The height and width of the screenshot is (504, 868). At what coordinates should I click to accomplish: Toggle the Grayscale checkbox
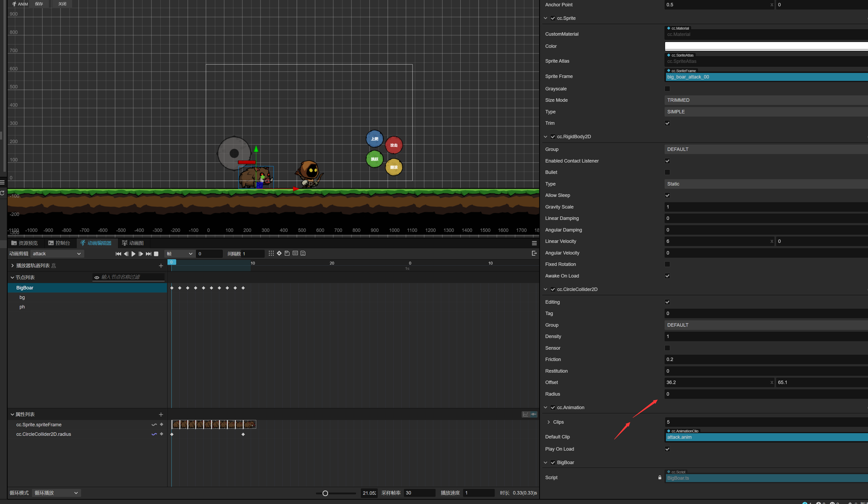click(667, 89)
